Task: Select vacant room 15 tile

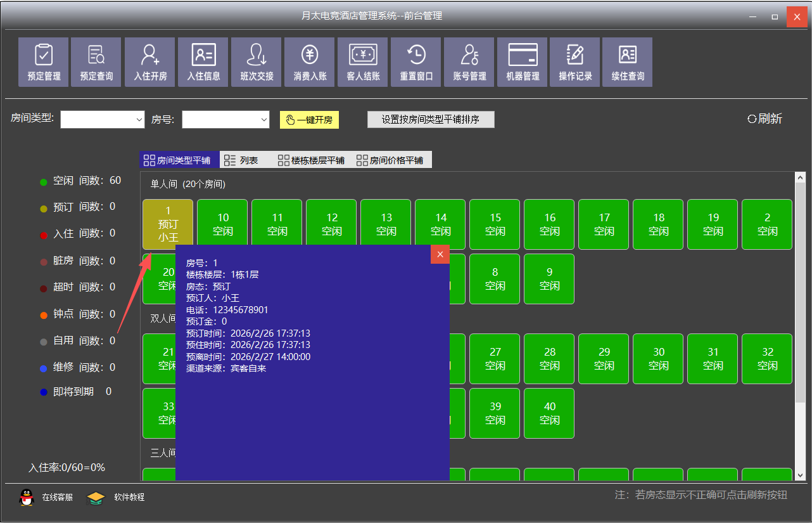Action: click(495, 224)
